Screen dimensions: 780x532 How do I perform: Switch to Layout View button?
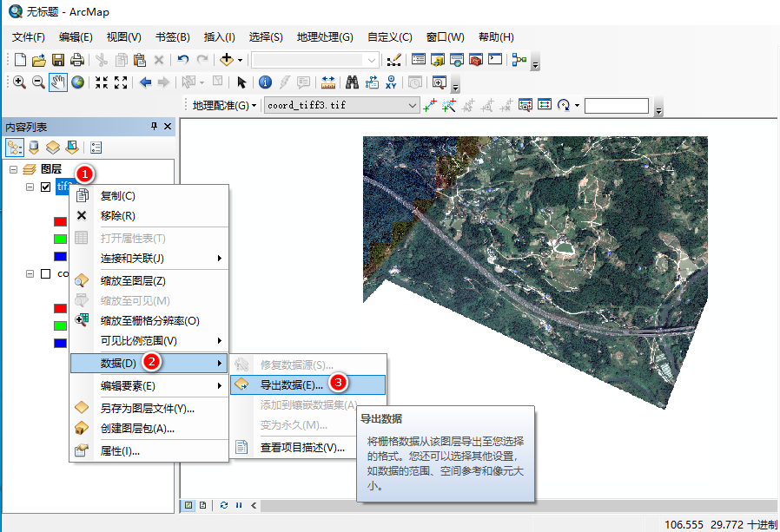coord(203,505)
